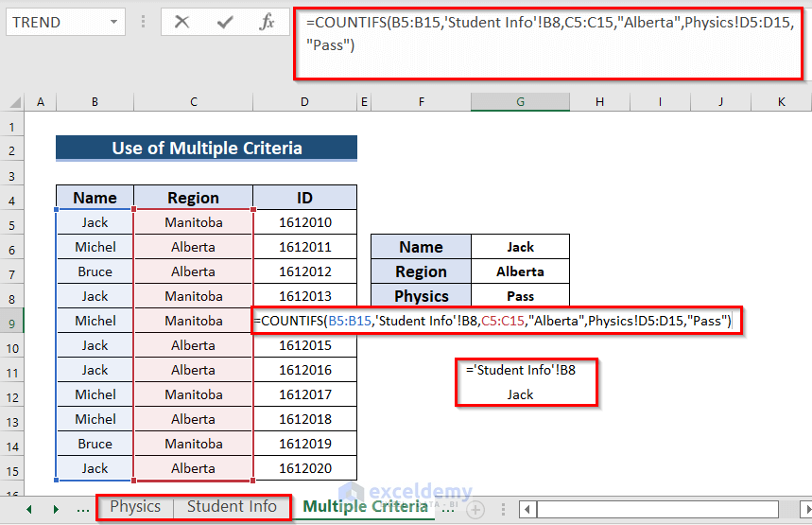The image size is (812, 525).
Task: Open Insert Function fx dialog
Action: pos(267,22)
